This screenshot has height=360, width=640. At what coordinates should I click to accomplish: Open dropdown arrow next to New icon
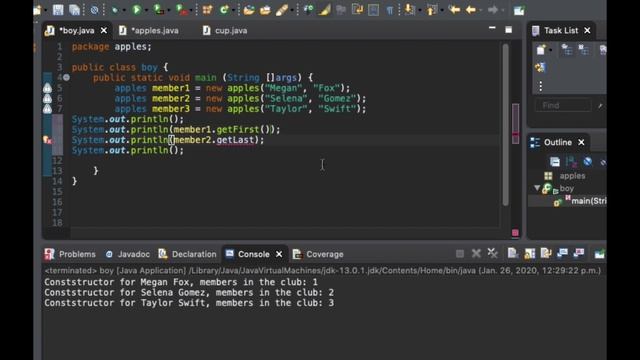click(45, 10)
